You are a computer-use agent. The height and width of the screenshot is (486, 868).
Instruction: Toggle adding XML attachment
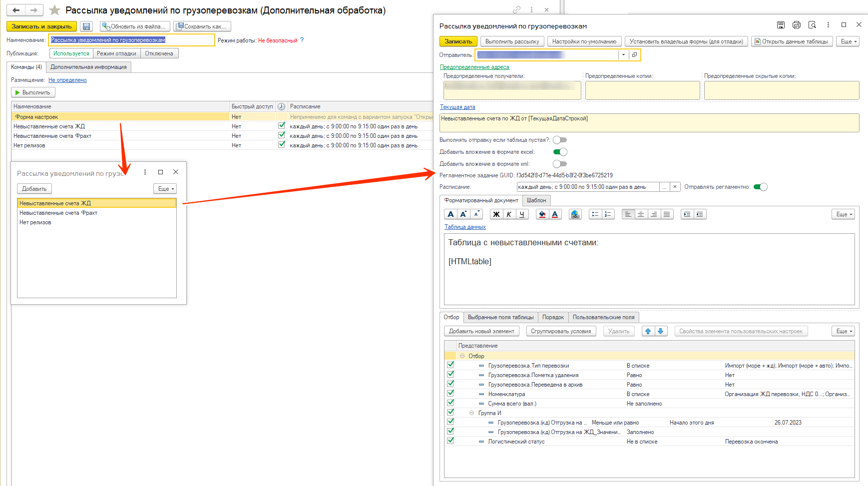pyautogui.click(x=560, y=164)
